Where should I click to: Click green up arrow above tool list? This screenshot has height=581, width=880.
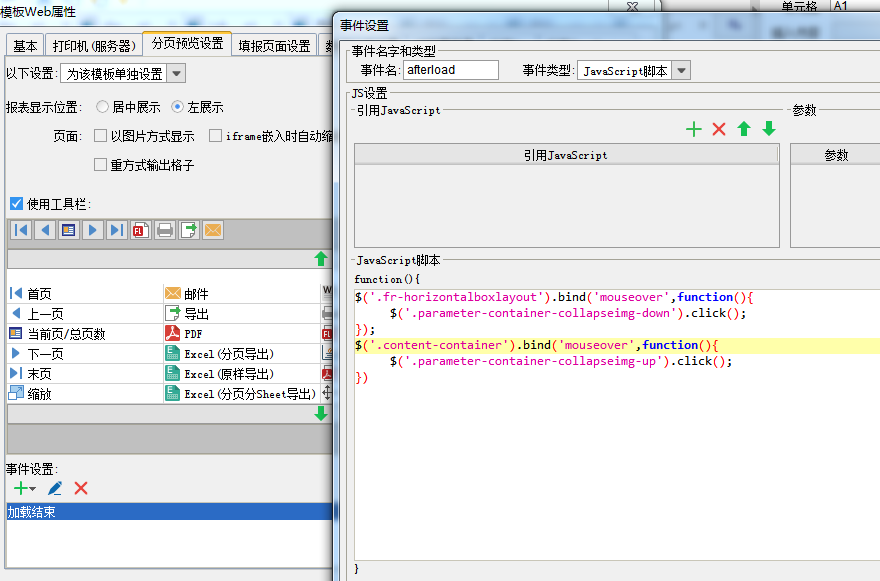321,259
